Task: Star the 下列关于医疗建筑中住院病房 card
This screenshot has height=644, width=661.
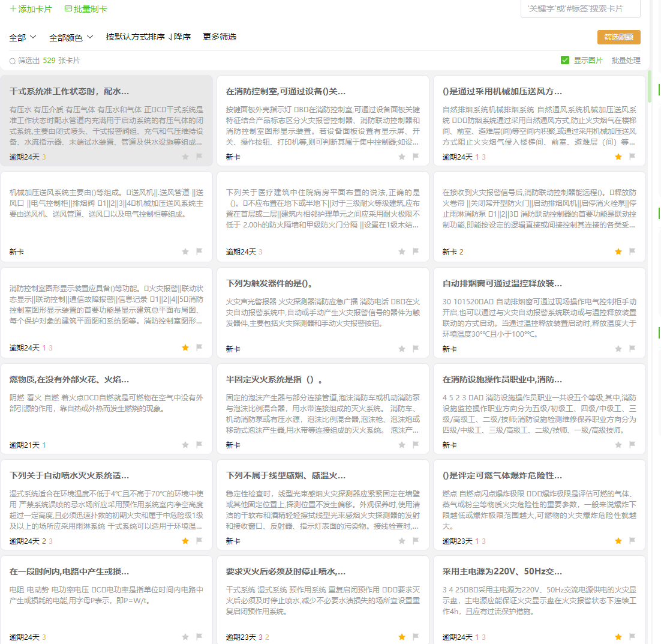Action: point(402,252)
